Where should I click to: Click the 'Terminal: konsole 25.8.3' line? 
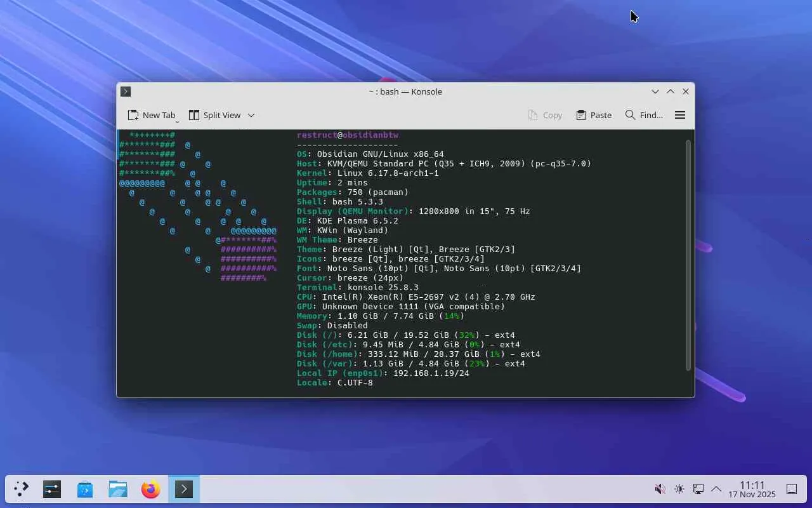coord(358,287)
